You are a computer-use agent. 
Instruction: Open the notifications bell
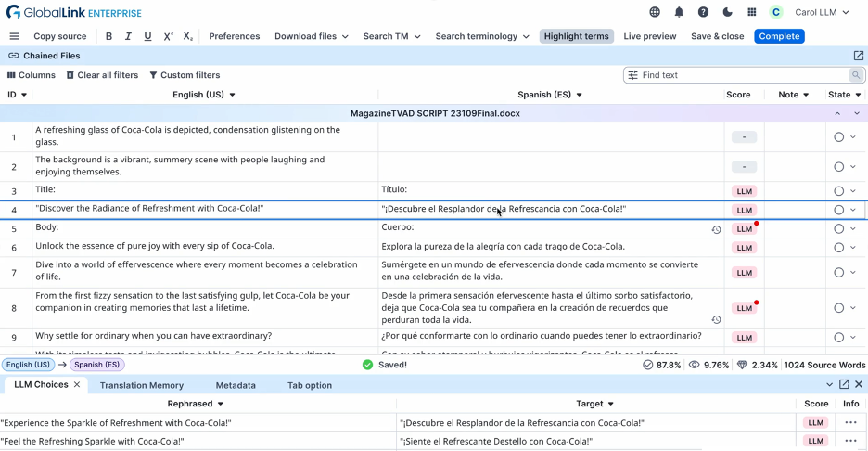point(679,12)
